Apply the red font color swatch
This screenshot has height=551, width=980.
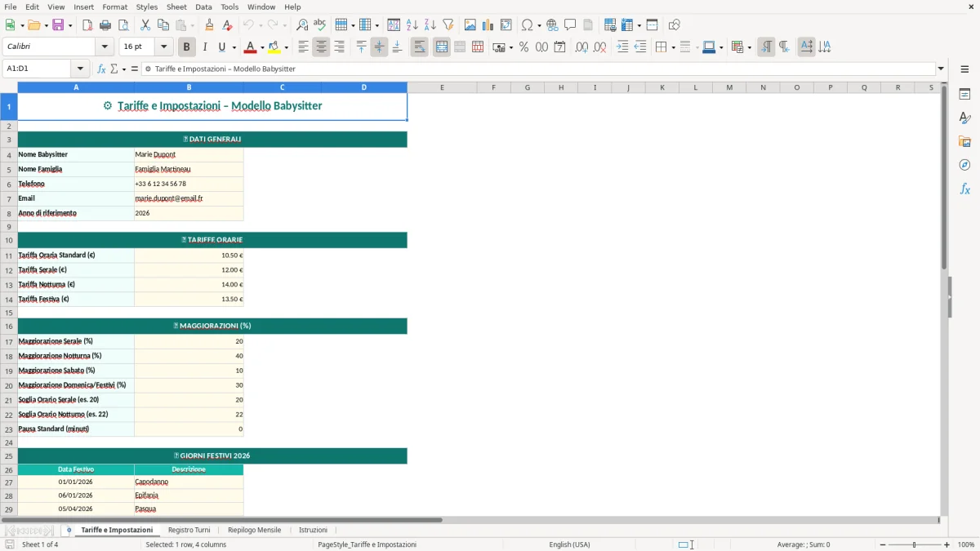[x=250, y=47]
